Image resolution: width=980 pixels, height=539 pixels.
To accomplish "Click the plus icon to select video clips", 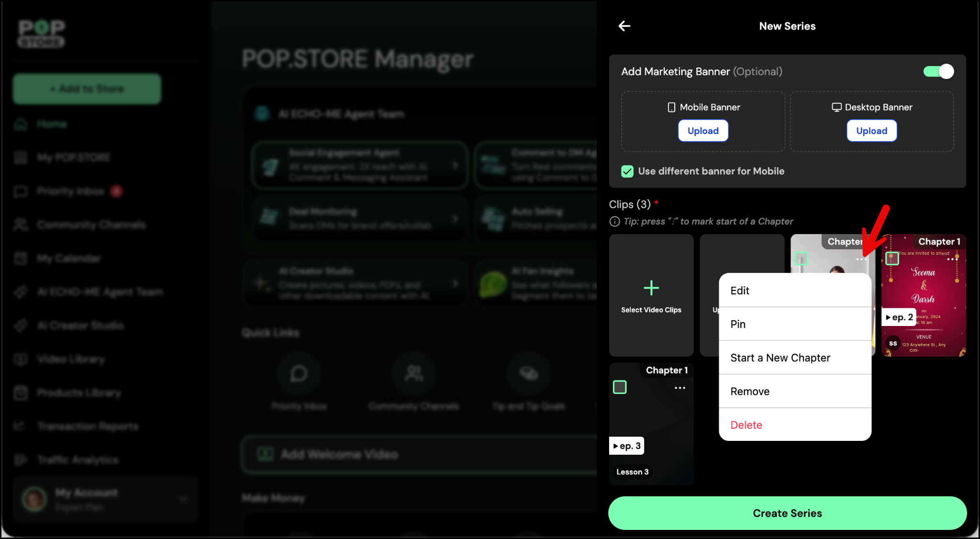I will click(x=651, y=288).
